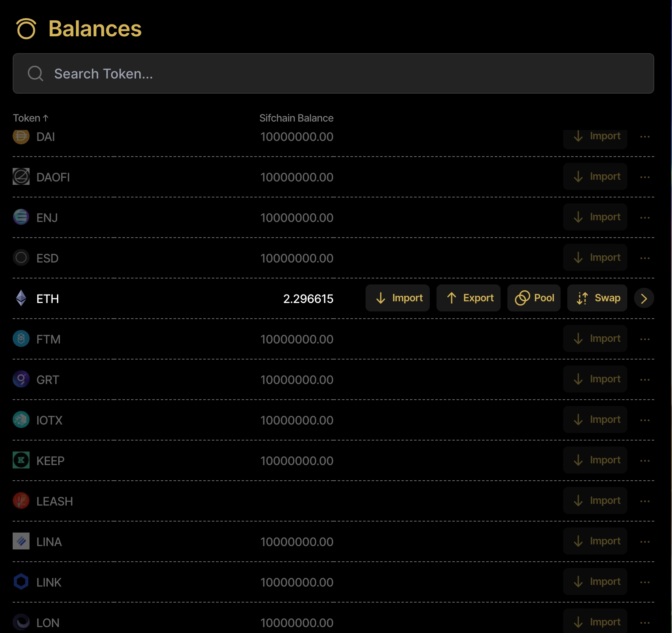This screenshot has height=633, width=672.
Task: Click the LINA token icon
Action: coord(21,541)
